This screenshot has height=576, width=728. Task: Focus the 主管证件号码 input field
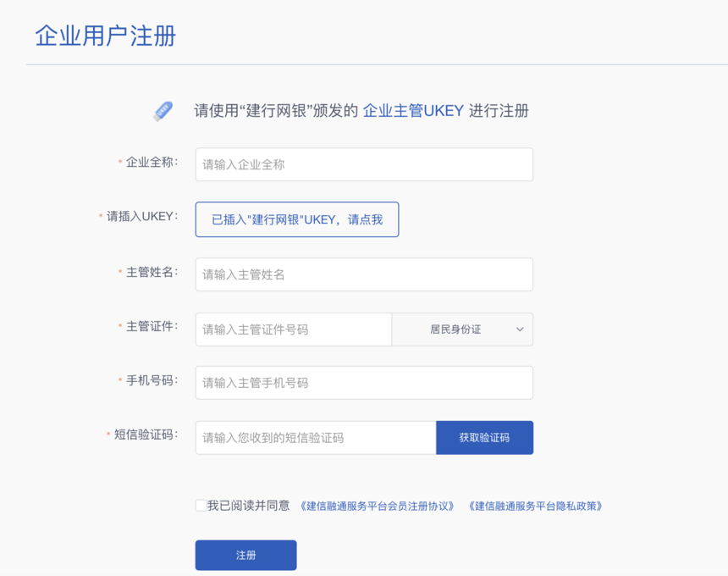tap(294, 330)
